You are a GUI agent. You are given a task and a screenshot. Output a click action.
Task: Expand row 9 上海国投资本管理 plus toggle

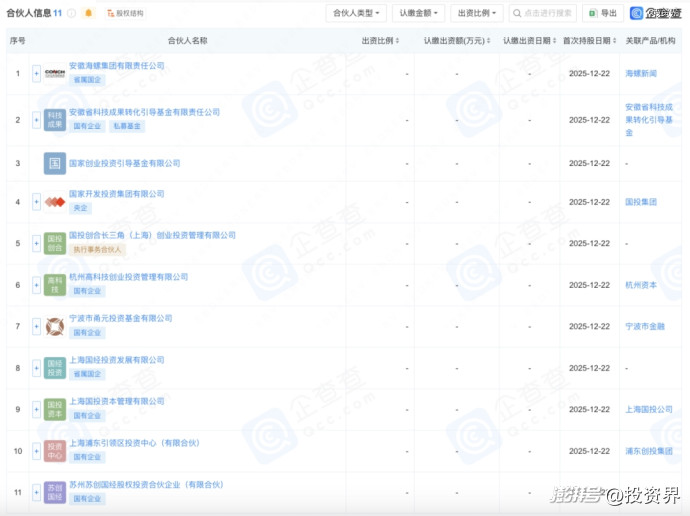pyautogui.click(x=37, y=409)
